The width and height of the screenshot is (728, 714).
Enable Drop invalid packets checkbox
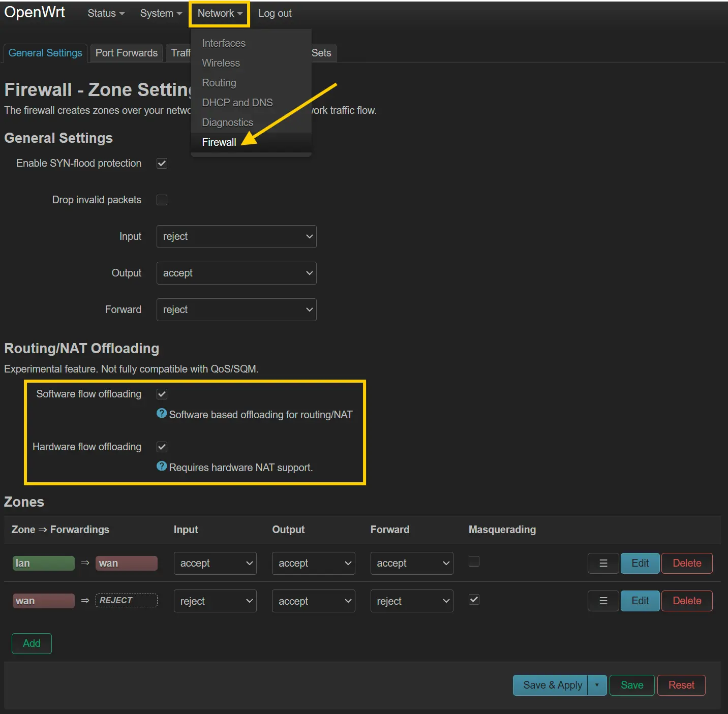coord(162,200)
